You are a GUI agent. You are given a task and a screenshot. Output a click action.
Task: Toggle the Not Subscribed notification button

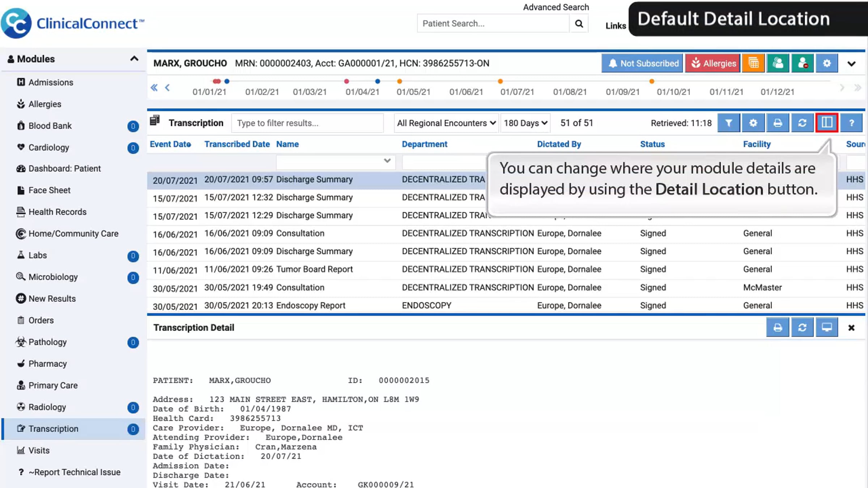642,63
